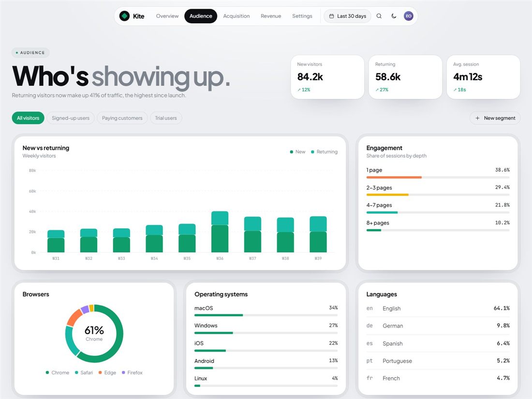Screen dimensions: 532x399
Task: Click the calendar icon in date range
Action: [x=331, y=16]
